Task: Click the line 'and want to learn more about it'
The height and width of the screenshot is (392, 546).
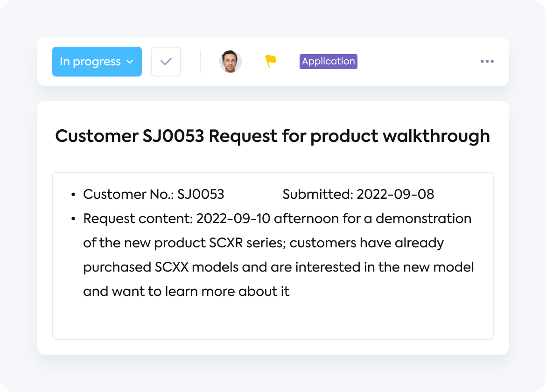Action: 186,291
